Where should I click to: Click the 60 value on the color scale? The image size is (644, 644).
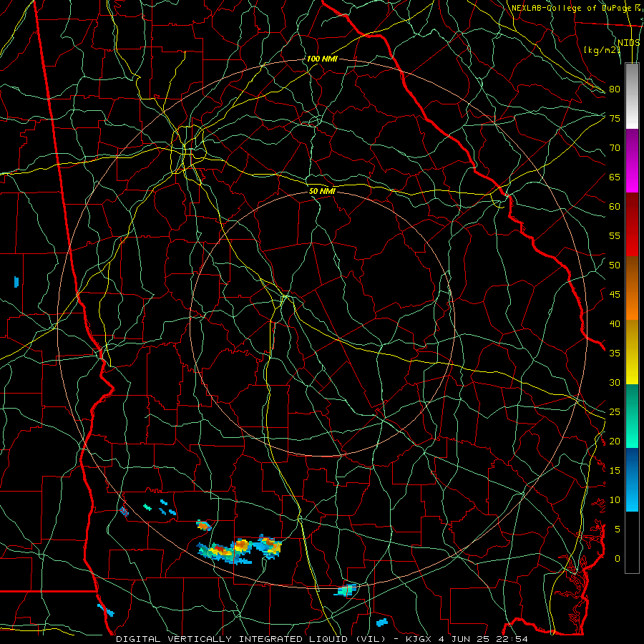(615, 207)
